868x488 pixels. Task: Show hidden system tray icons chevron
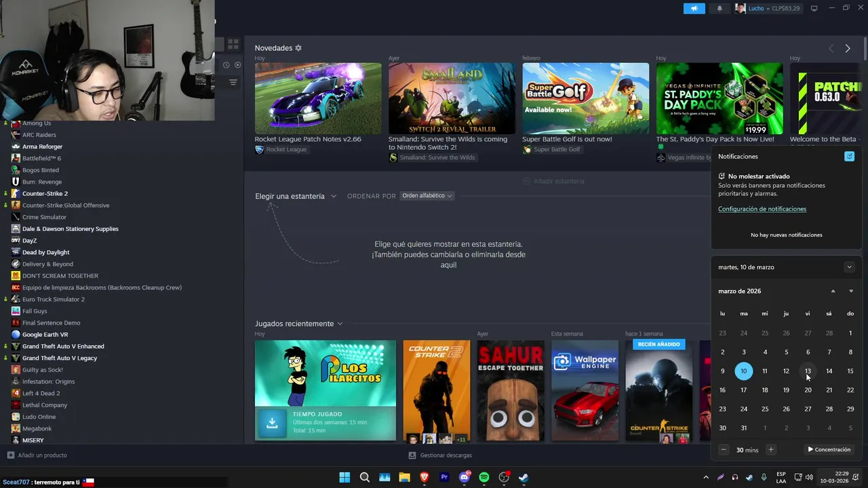(706, 477)
